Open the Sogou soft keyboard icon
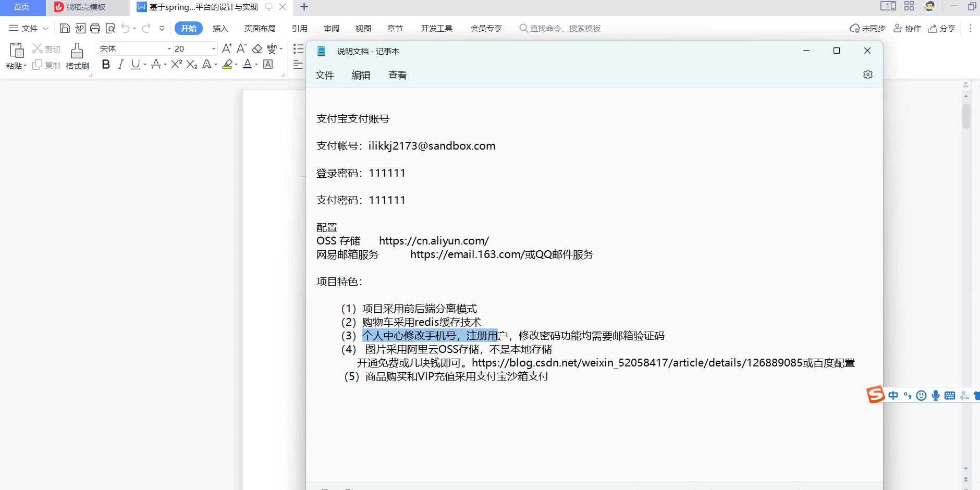The height and width of the screenshot is (490, 980). click(x=950, y=396)
